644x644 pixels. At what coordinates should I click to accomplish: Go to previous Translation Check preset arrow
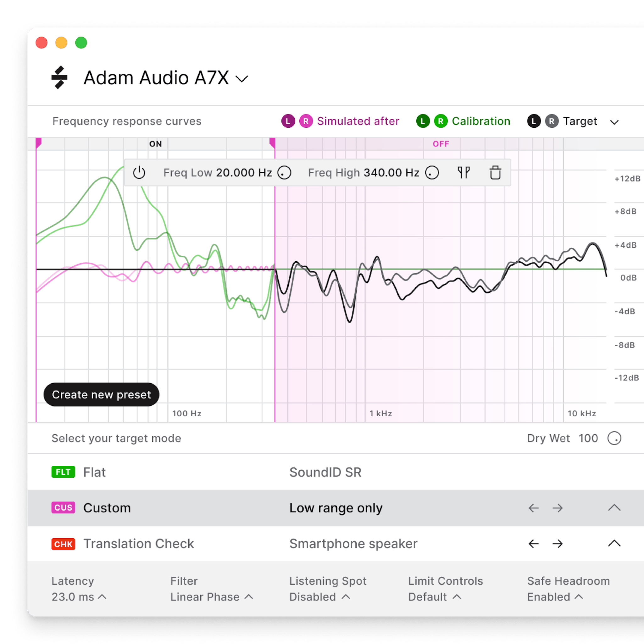533,544
